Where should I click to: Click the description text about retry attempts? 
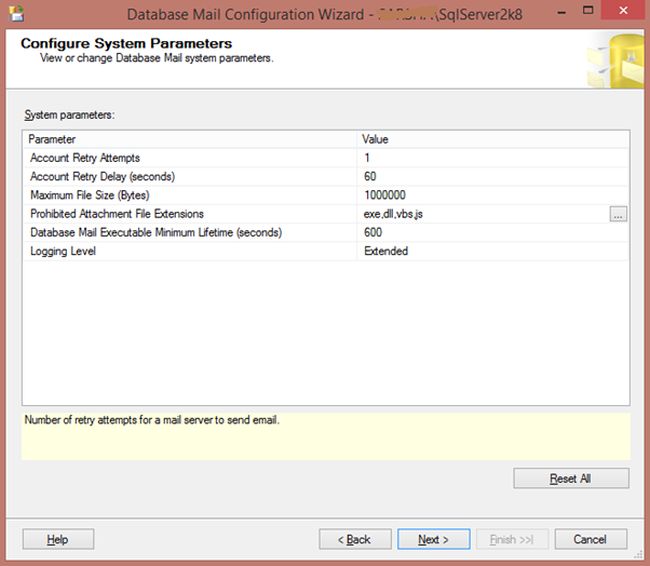[x=152, y=420]
